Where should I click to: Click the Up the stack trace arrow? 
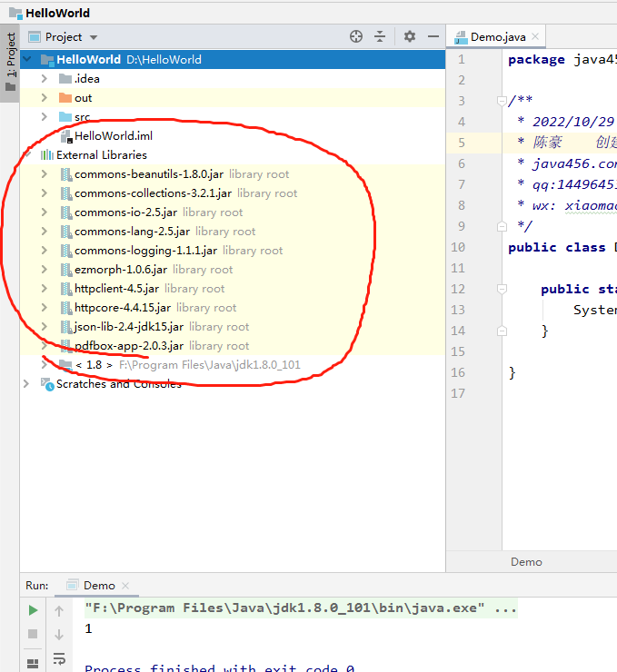tap(59, 611)
